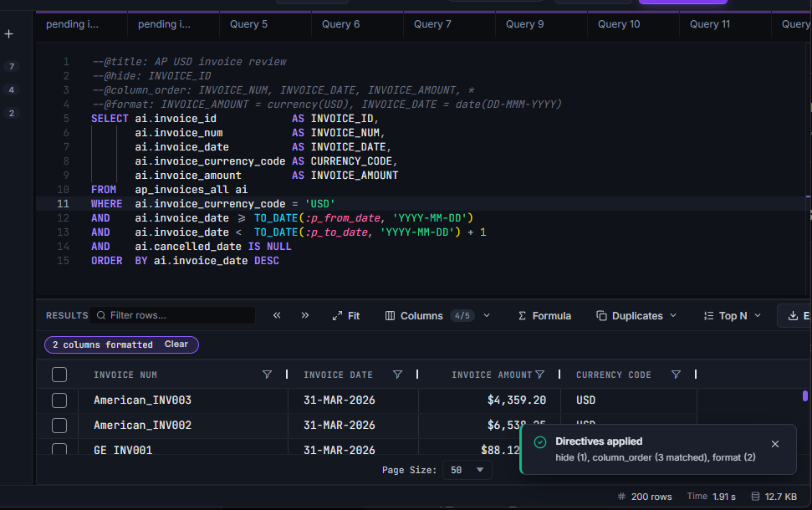This screenshot has width=812, height=510.
Task: Click the green success check icon
Action: tap(540, 442)
